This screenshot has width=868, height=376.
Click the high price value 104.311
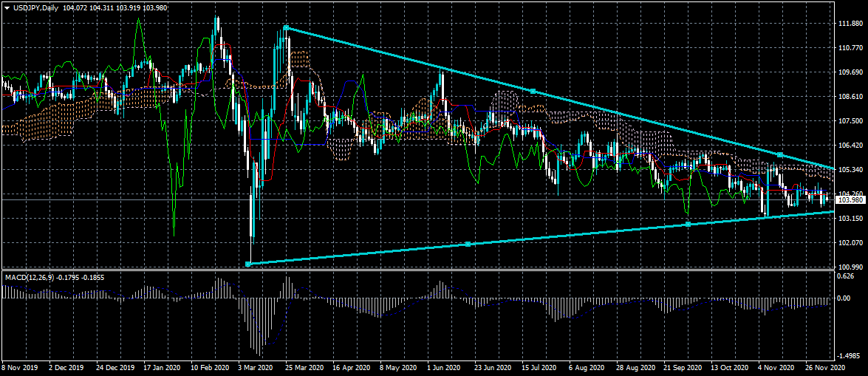coord(101,7)
